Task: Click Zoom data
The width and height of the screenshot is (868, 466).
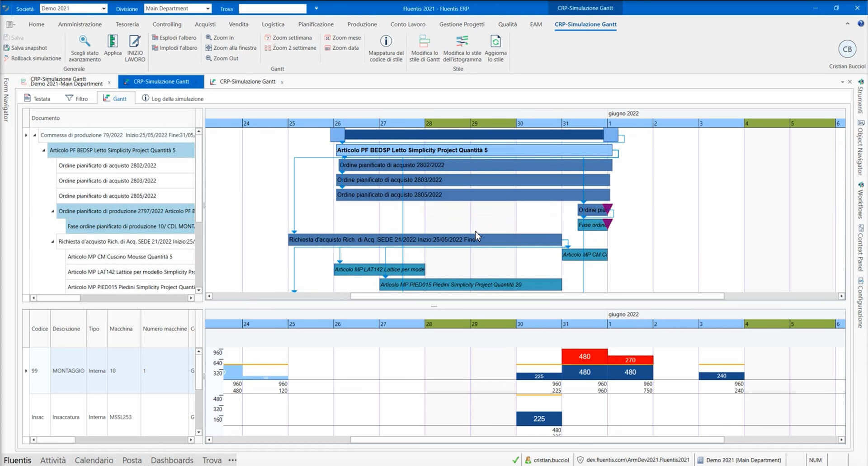Action: 341,48
